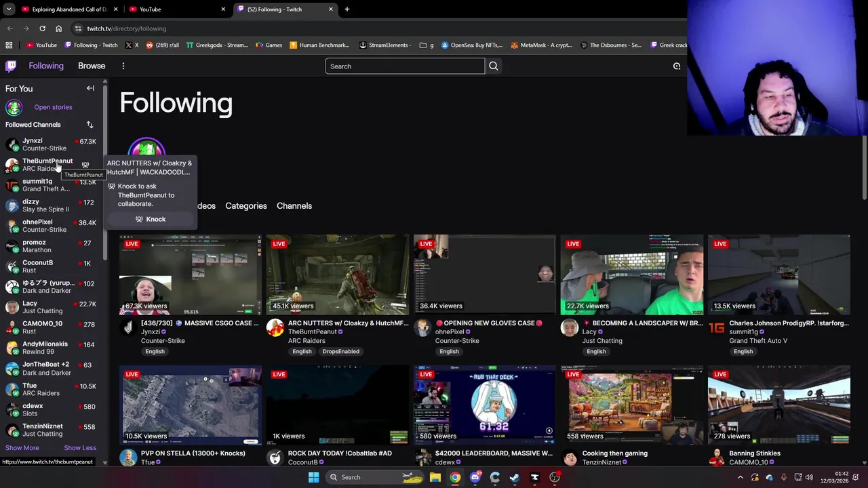Open the three-dot more menu beside Browse
Screen dimensions: 868x488
pyautogui.click(x=123, y=66)
